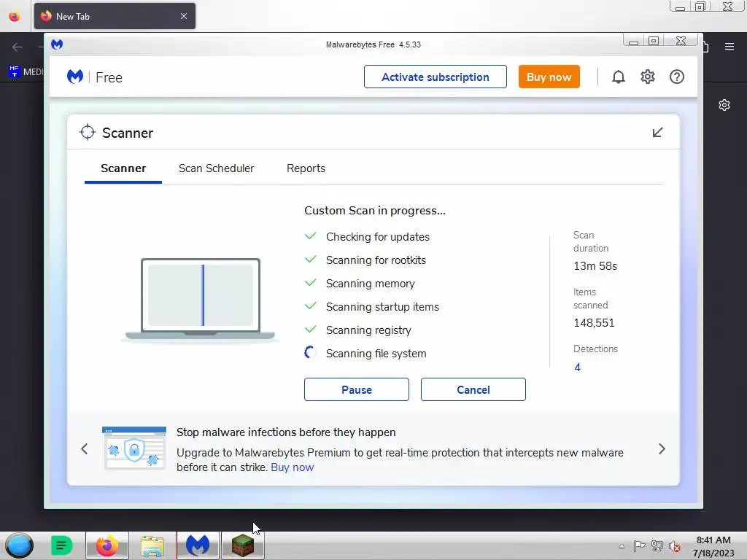Open Malwarebytes notifications bell
The image size is (747, 560).
tap(619, 77)
